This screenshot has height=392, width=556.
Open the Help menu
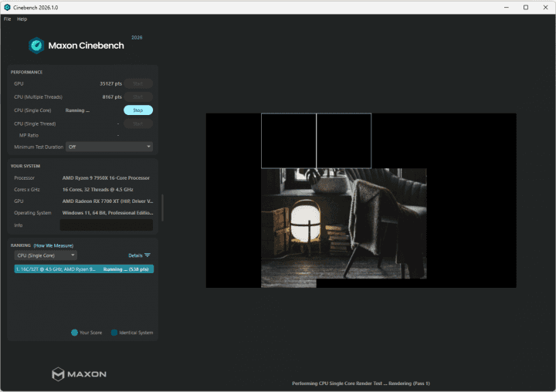coord(22,19)
